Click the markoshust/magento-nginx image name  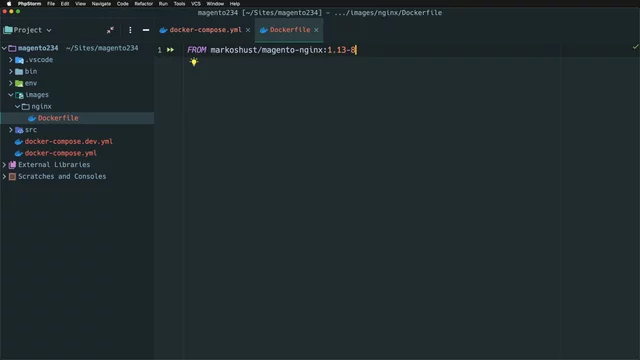coord(267,50)
